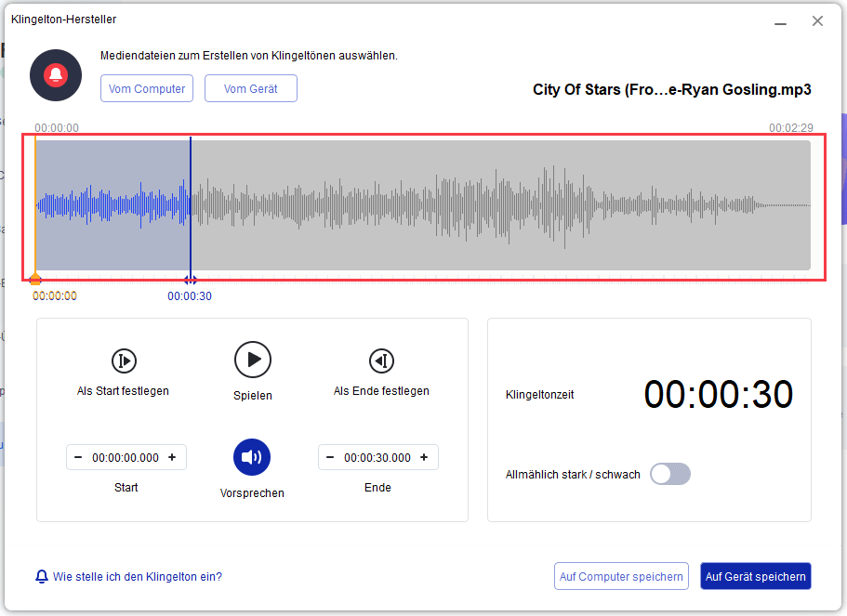Click 'Auf Computer speichern' button

coord(621,576)
